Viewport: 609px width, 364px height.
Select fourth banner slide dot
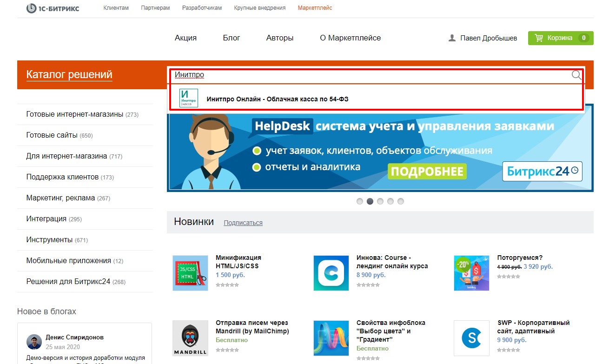pos(391,201)
